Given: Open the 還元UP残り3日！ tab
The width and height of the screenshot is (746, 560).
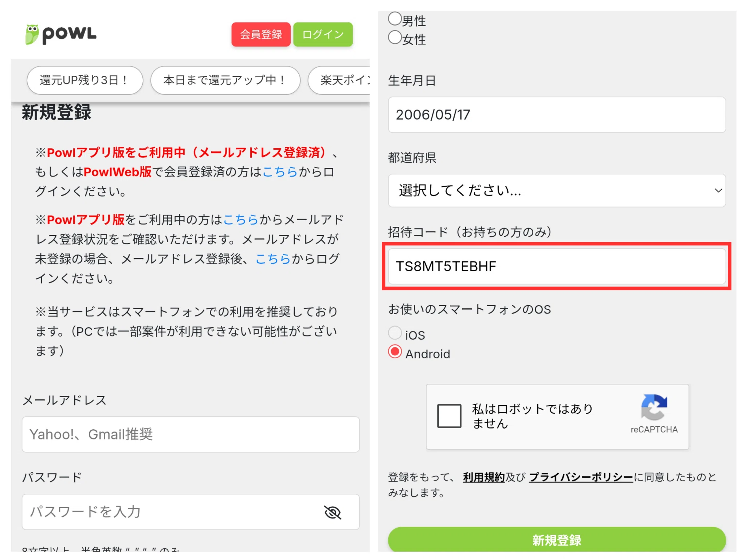Looking at the screenshot, I should (x=85, y=80).
